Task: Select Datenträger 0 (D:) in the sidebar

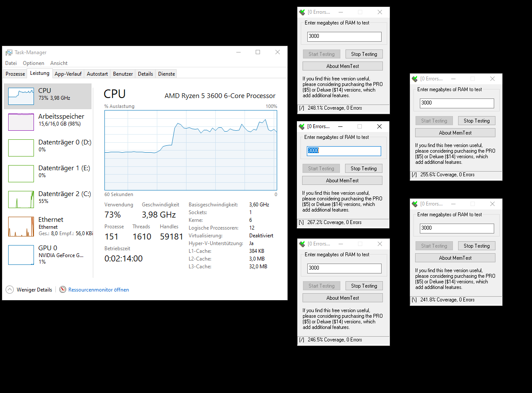Action: click(x=48, y=148)
